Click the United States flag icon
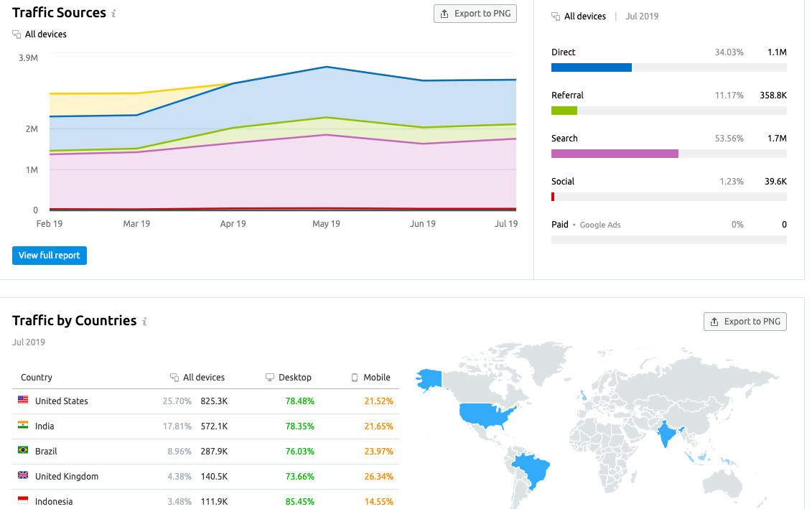 click(23, 401)
